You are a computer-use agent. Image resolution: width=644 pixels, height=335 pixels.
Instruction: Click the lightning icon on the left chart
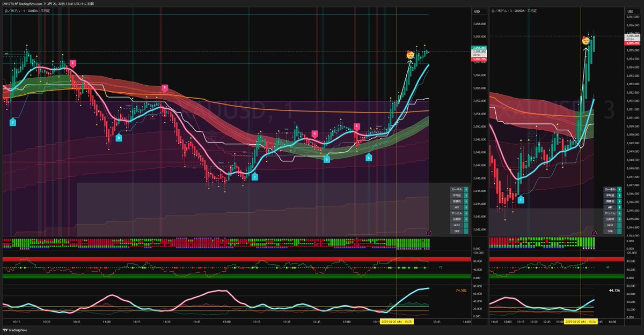point(428,233)
